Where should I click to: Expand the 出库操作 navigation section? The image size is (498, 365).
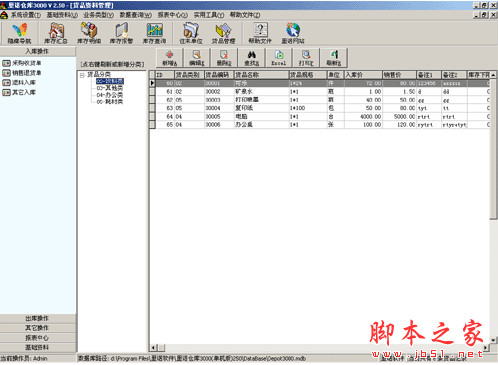(x=38, y=318)
